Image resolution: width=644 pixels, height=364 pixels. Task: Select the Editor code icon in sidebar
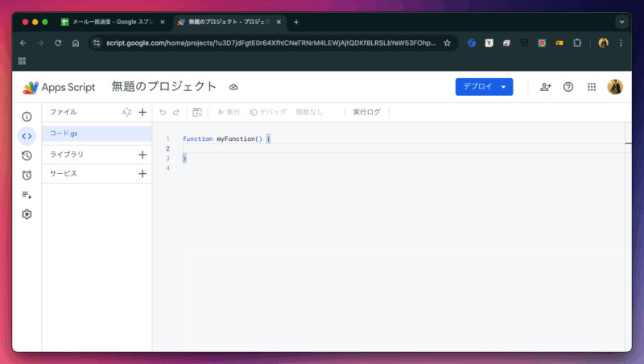(x=27, y=136)
